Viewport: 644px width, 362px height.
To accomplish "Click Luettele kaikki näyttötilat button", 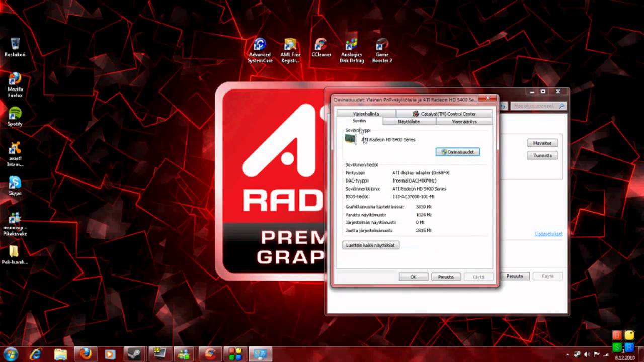I will 371,245.
